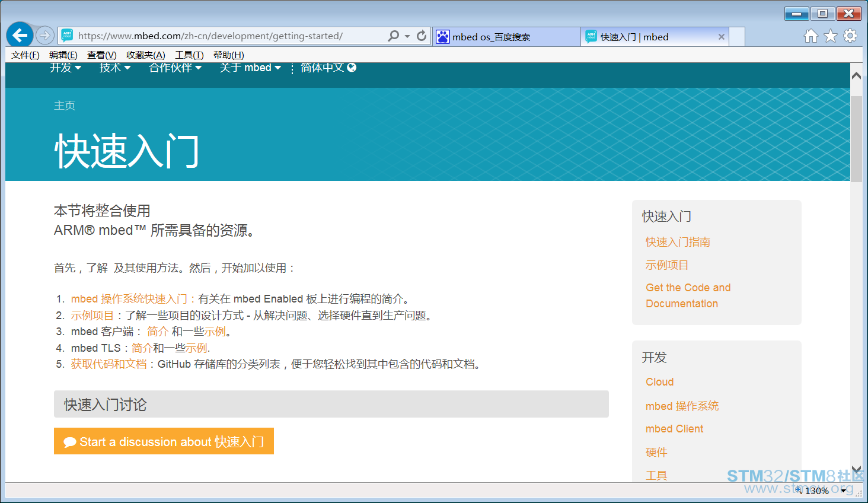The width and height of the screenshot is (868, 503).
Task: Open the zoom level 130% dropdown
Action: (x=844, y=491)
